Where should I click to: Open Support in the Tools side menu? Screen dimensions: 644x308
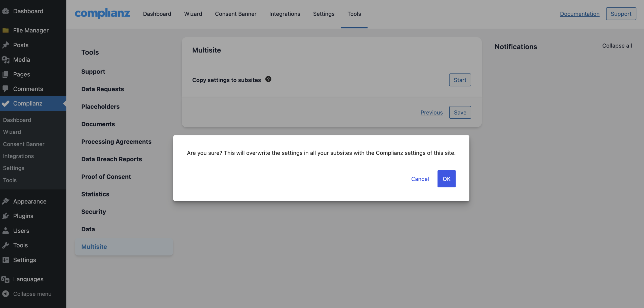coord(93,71)
